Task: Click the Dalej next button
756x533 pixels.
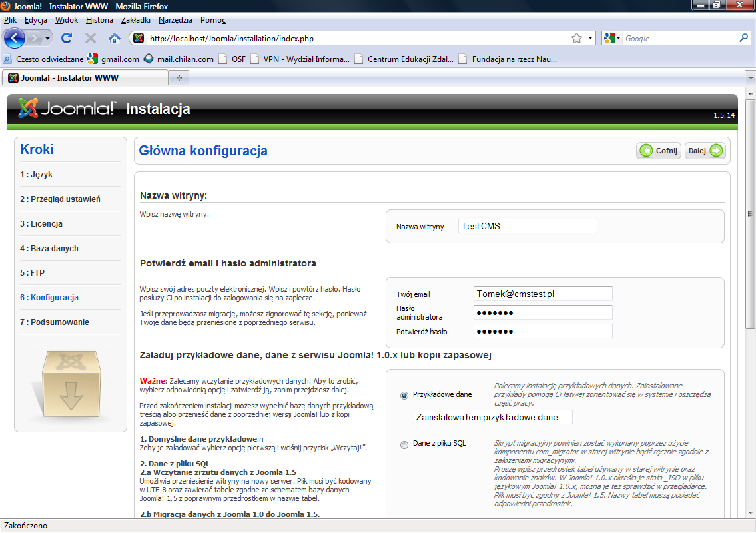Action: pyautogui.click(x=705, y=151)
